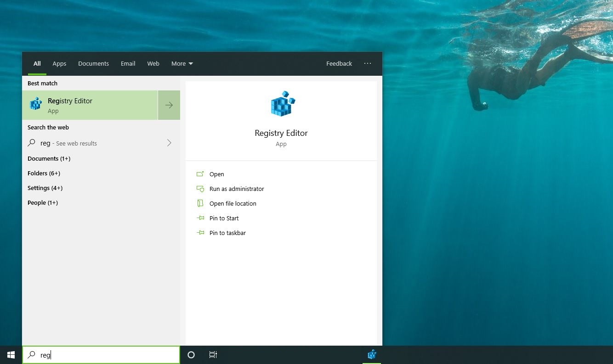This screenshot has height=364, width=613.
Task: Open the three-dots options menu
Action: (368, 63)
